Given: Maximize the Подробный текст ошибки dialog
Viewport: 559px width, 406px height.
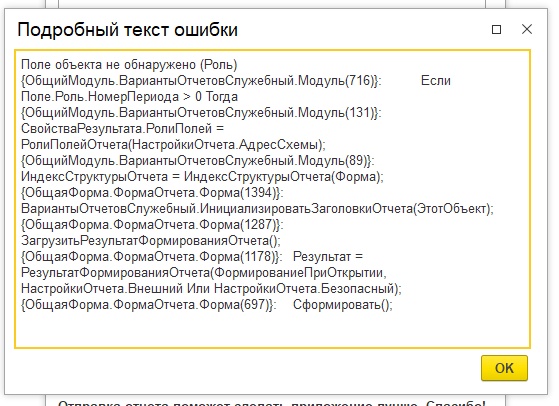Looking at the screenshot, I should [x=496, y=29].
